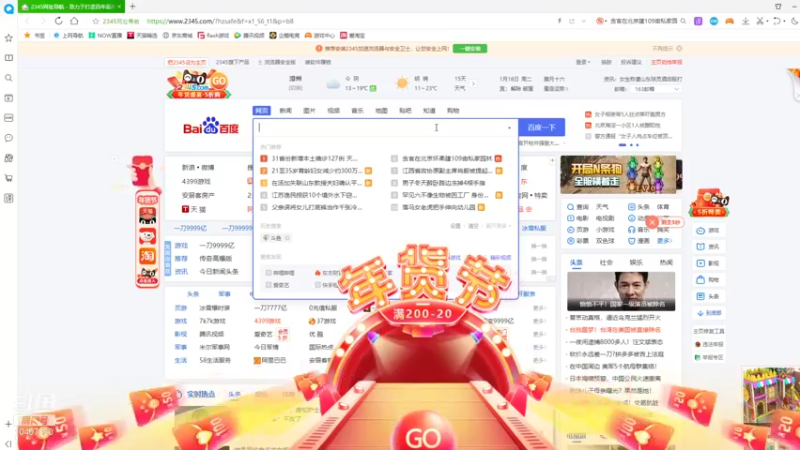Open the headline news photo thumbnail
Image resolution: width=800 pixels, height=450 pixels.
(621, 291)
